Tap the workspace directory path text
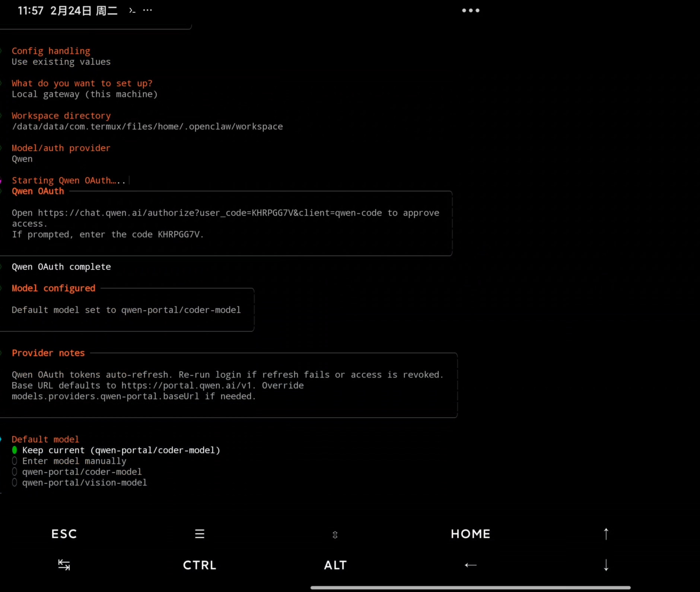The height and width of the screenshot is (592, 700). point(147,127)
